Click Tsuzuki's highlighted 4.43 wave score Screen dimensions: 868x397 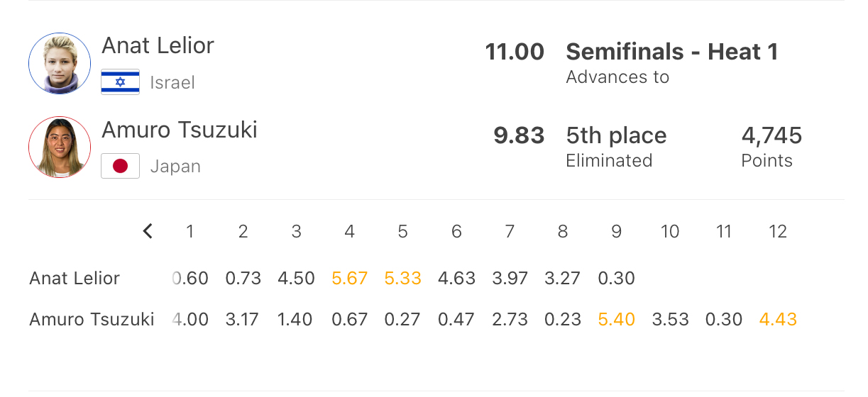pyautogui.click(x=778, y=320)
